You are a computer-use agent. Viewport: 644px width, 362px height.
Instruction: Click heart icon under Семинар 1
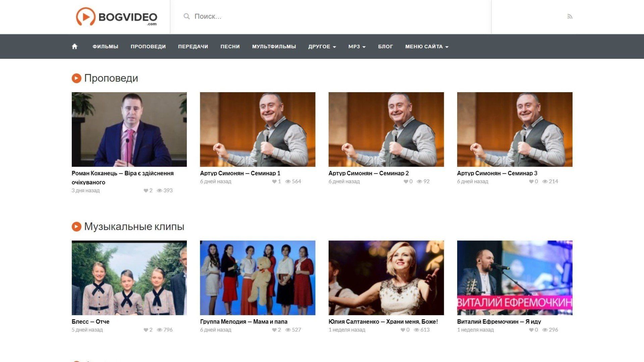point(274,181)
